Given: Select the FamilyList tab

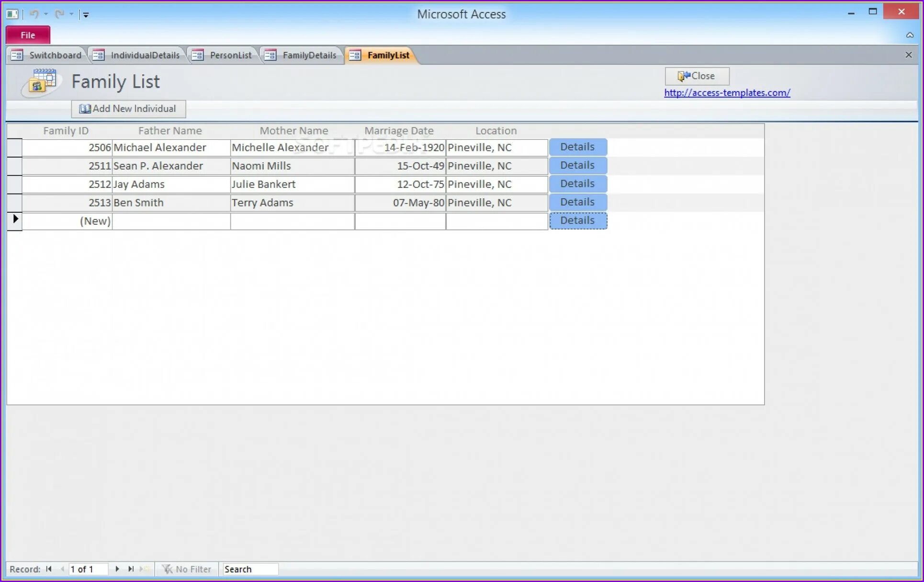Looking at the screenshot, I should [x=381, y=55].
